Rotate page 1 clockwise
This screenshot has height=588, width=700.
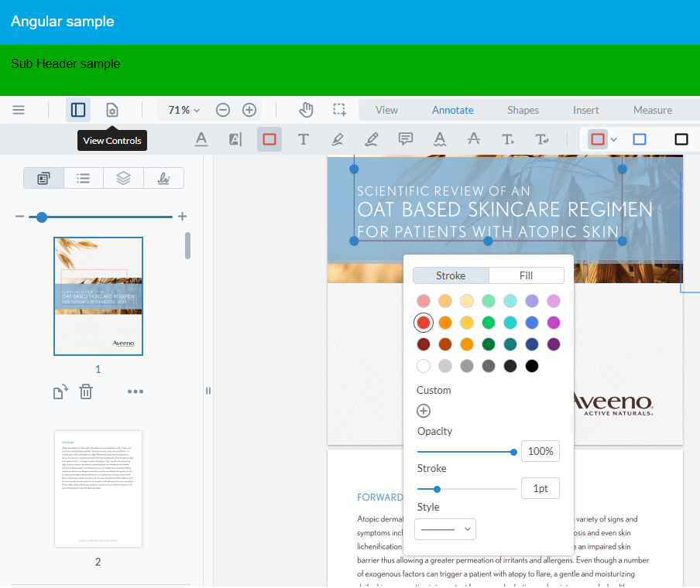60,391
